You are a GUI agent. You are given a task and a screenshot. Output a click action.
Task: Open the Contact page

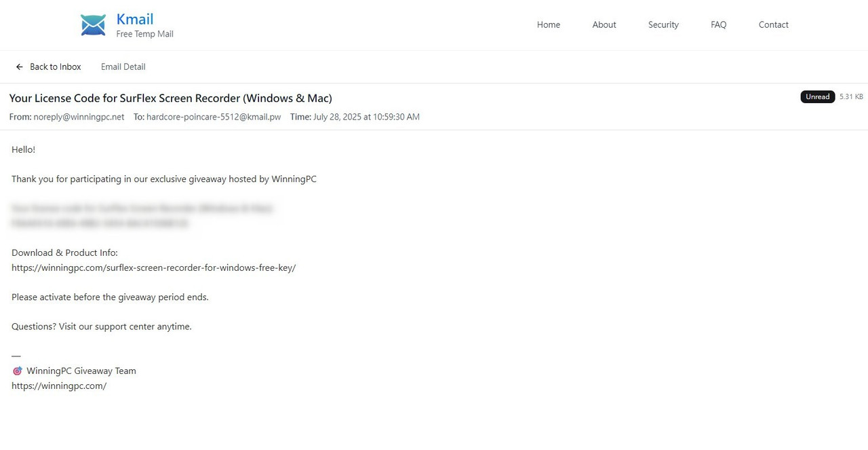pos(774,24)
